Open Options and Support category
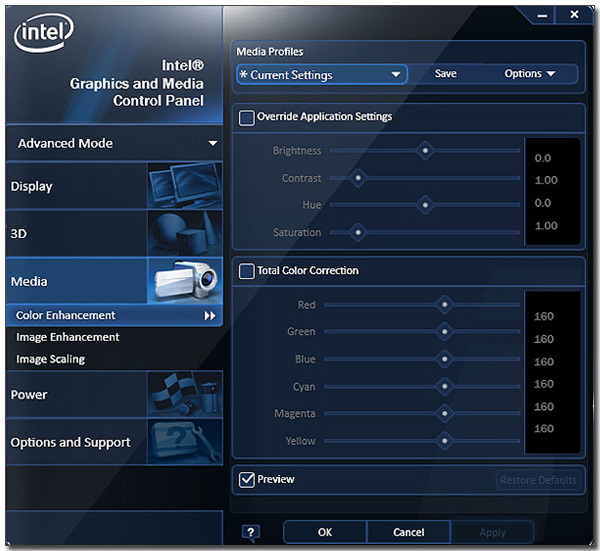 click(x=114, y=442)
